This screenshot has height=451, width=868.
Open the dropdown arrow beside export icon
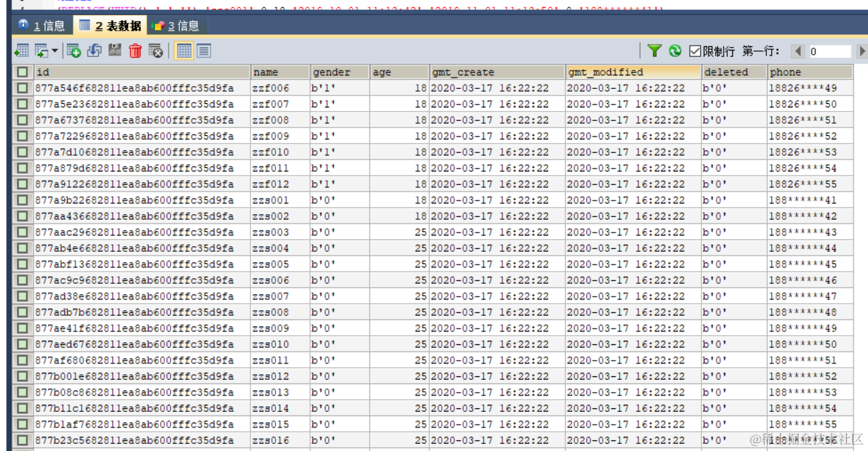(x=55, y=51)
